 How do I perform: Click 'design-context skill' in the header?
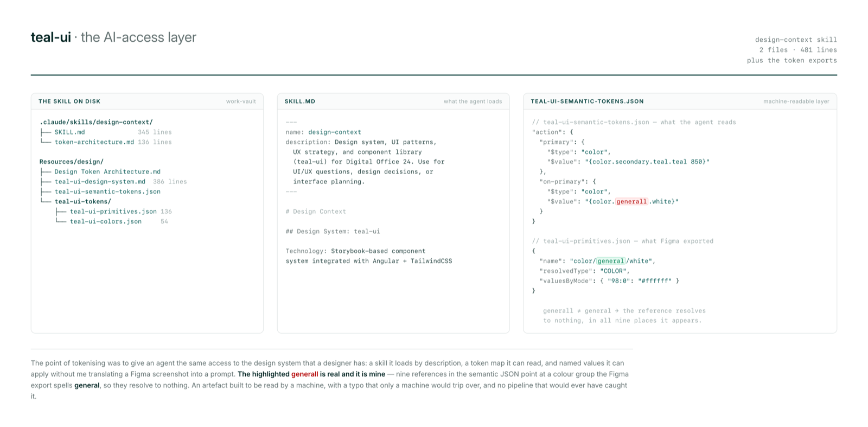point(796,40)
